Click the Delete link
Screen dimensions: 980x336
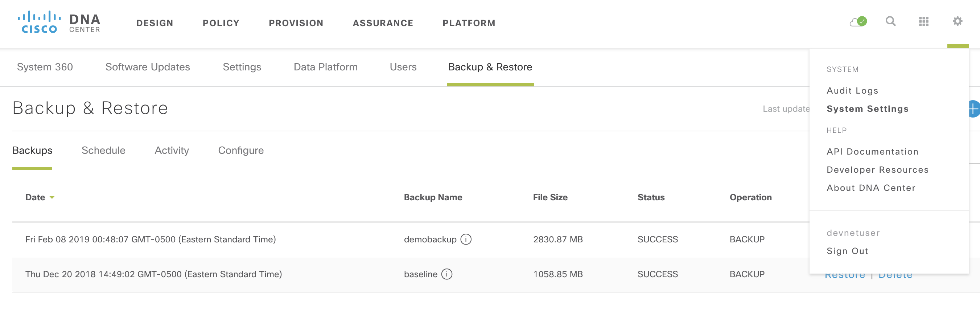895,274
